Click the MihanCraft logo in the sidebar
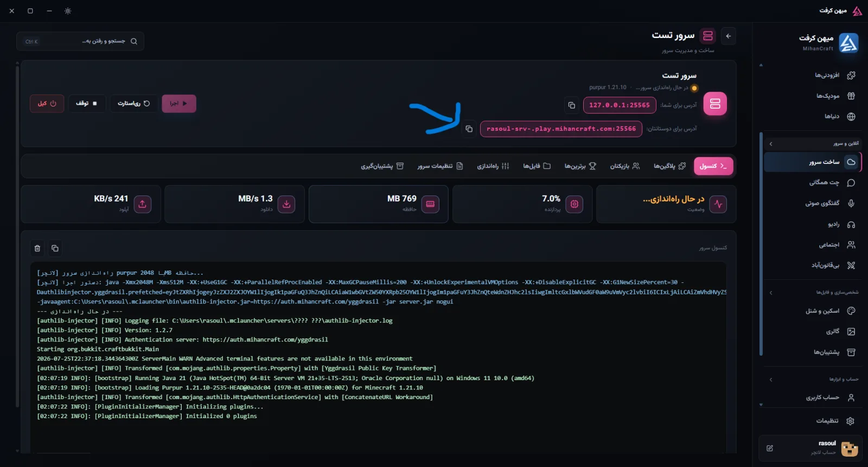Viewport: 868px width, 467px height. 848,42
